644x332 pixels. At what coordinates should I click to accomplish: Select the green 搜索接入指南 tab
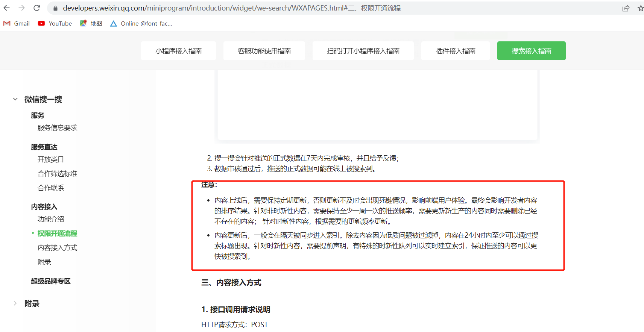[x=531, y=51]
